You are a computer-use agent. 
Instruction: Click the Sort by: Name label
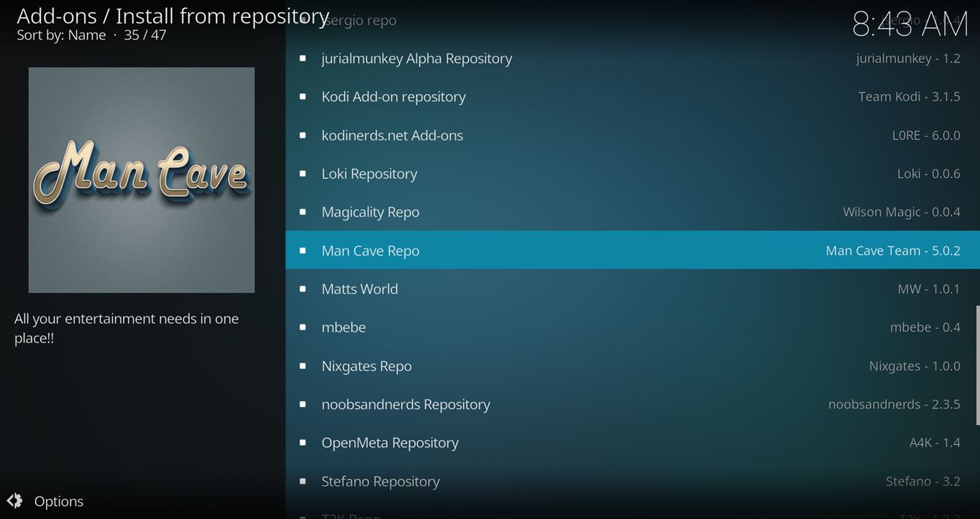click(61, 35)
